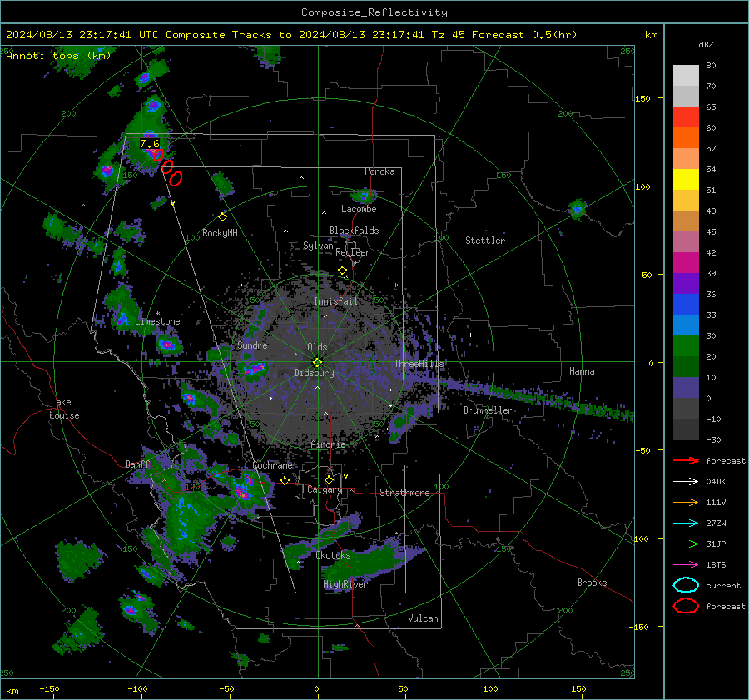Click the Stettler city label
Viewport: 749px width, 700px height.
click(x=485, y=241)
